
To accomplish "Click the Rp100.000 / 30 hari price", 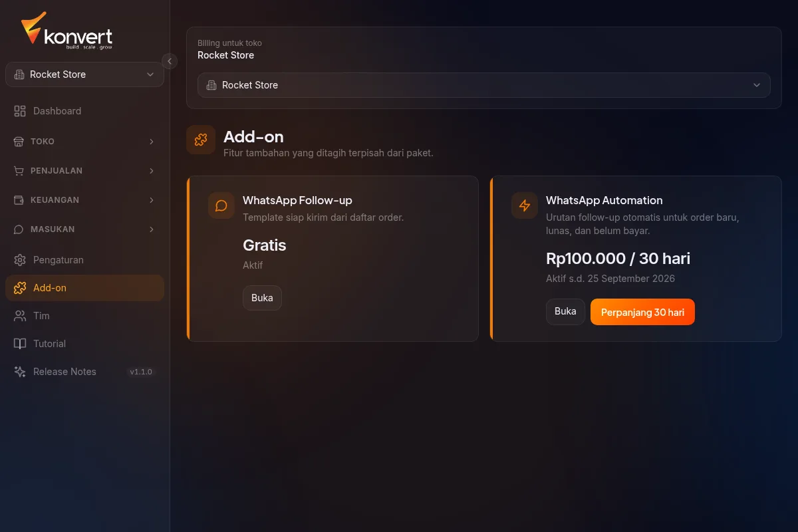I will pos(618,259).
